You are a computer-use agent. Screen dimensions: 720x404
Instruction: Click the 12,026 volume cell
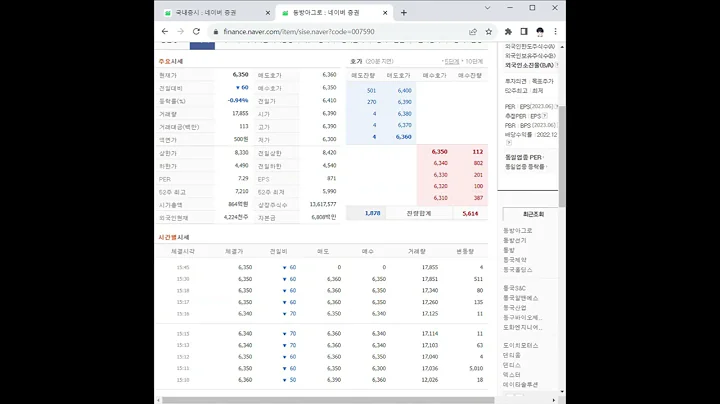(x=430, y=380)
